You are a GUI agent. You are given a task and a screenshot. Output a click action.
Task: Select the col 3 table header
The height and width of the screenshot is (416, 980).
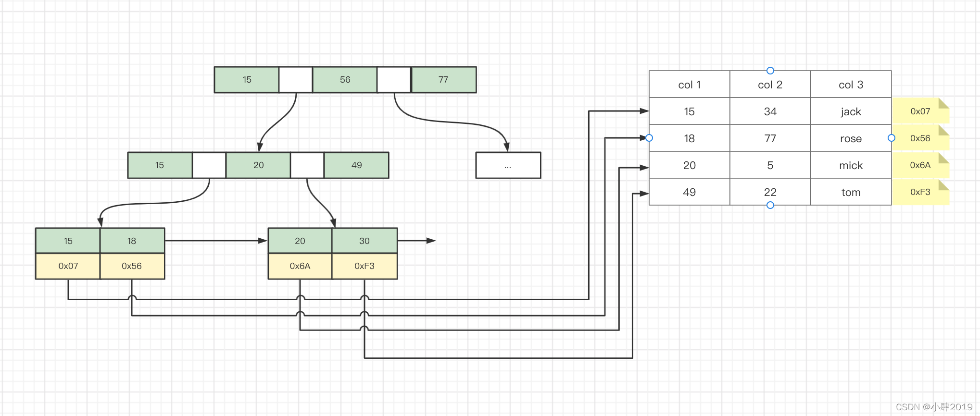(851, 85)
